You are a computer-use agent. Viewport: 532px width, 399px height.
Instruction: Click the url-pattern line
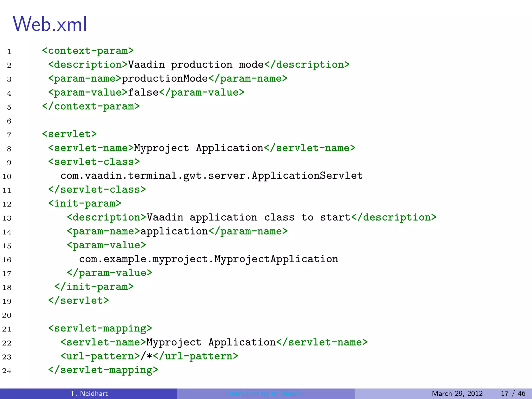pos(149,356)
